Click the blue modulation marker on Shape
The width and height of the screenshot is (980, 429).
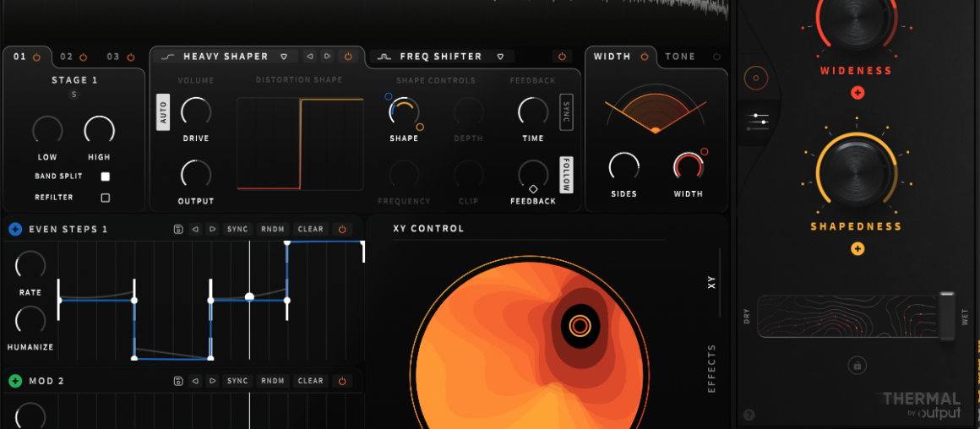388,97
